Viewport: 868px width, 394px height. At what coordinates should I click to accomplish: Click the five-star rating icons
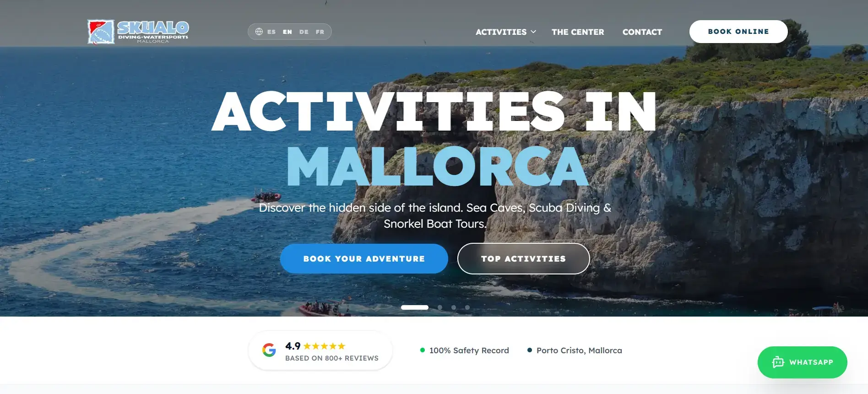coord(324,346)
